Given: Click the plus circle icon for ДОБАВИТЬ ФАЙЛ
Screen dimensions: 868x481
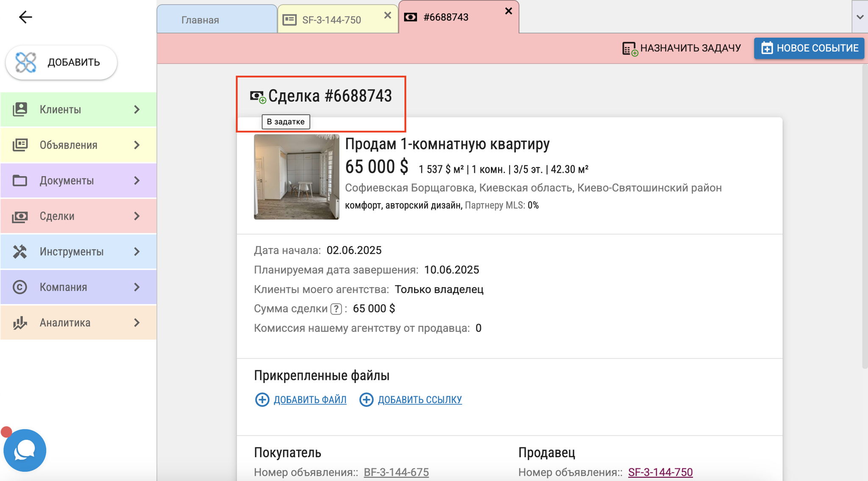Looking at the screenshot, I should 262,400.
